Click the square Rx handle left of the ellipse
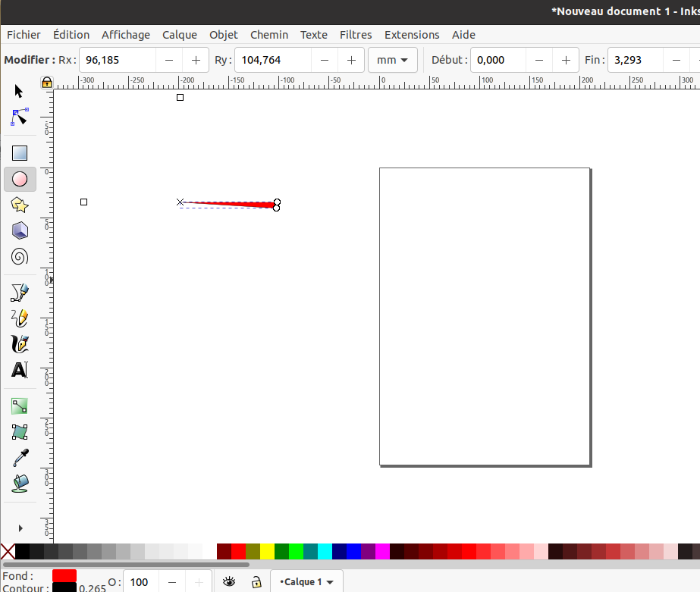Image resolution: width=700 pixels, height=592 pixels. click(x=83, y=202)
